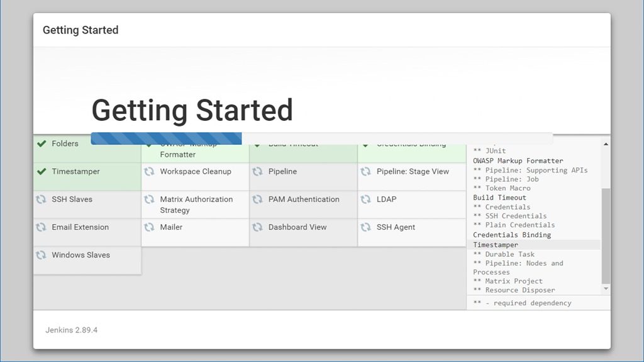Screen dimensions: 644x362
Task: Click the SSH Agent plugin label
Action: click(396, 227)
